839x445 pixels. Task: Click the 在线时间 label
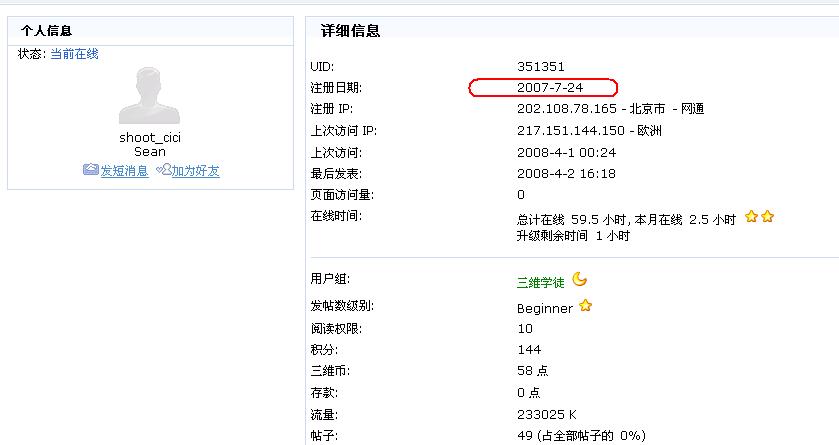click(336, 216)
